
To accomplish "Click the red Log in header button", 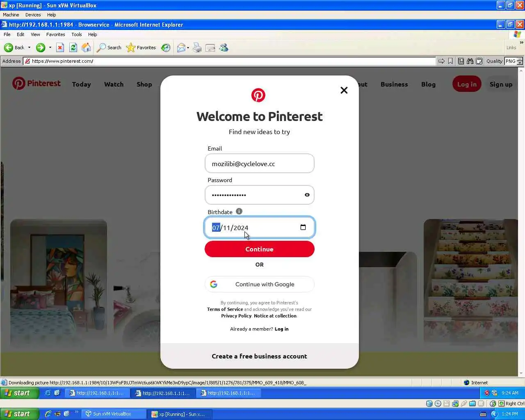I will point(467,84).
